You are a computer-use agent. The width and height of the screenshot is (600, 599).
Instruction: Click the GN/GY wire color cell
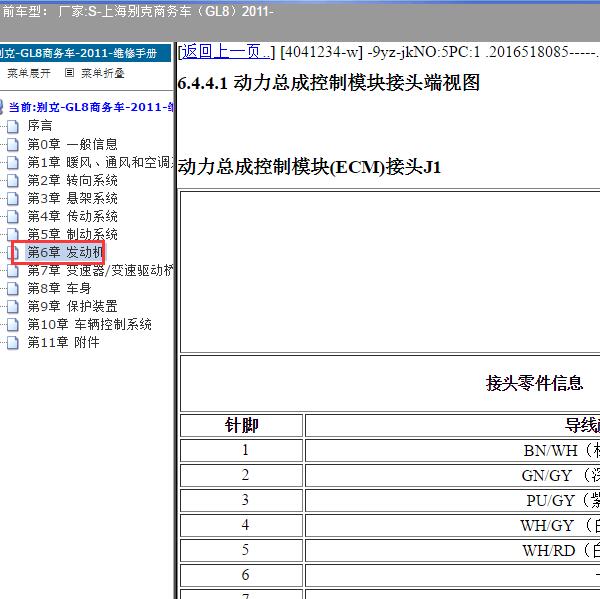[453, 475]
